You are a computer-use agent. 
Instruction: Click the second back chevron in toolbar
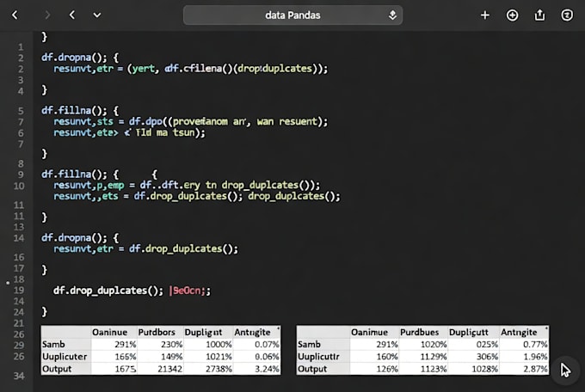tap(72, 15)
